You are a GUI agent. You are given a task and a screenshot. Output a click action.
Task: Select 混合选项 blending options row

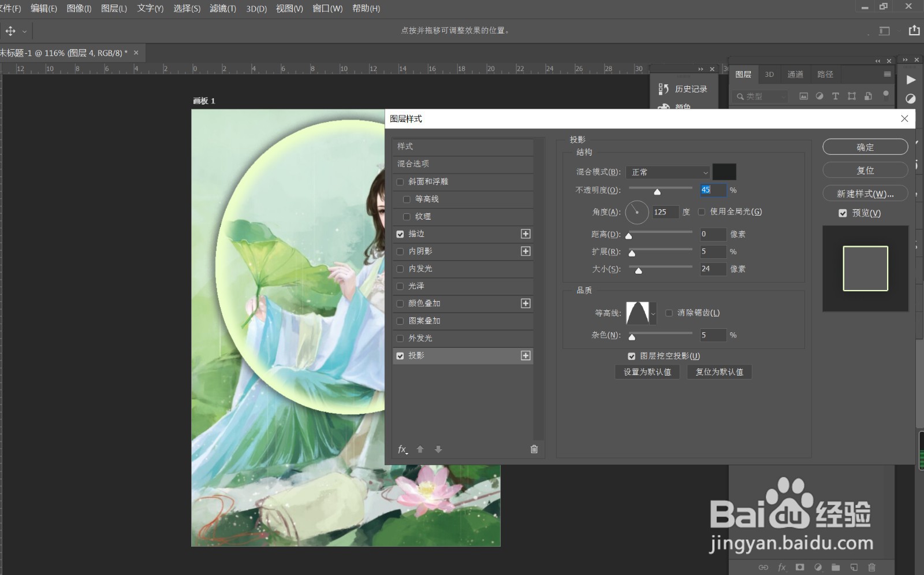point(463,164)
